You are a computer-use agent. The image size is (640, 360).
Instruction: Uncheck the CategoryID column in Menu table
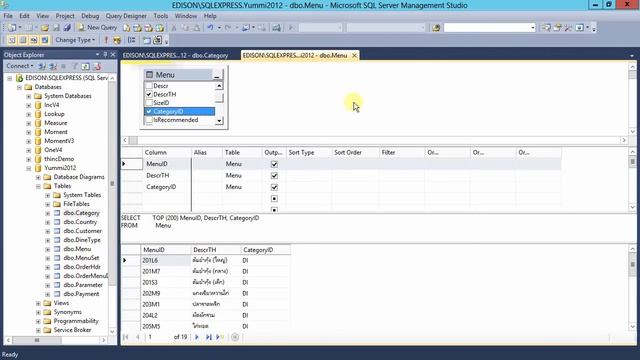[x=149, y=111]
